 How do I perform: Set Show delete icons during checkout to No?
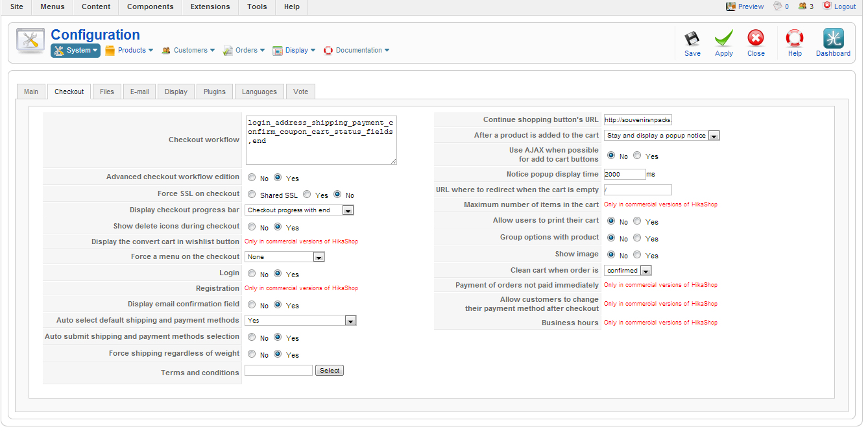[x=252, y=227]
